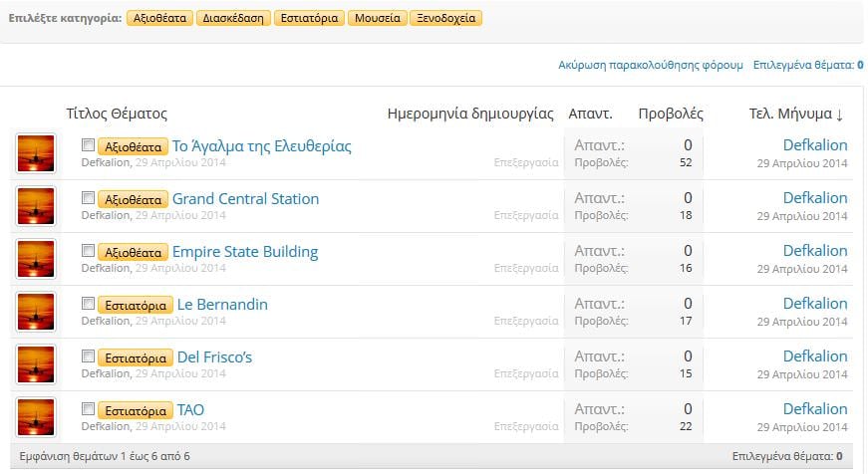Viewport: 868px width, 474px height.
Task: Sort by Ημερομηνία δημιουργίας column header
Action: point(469,114)
